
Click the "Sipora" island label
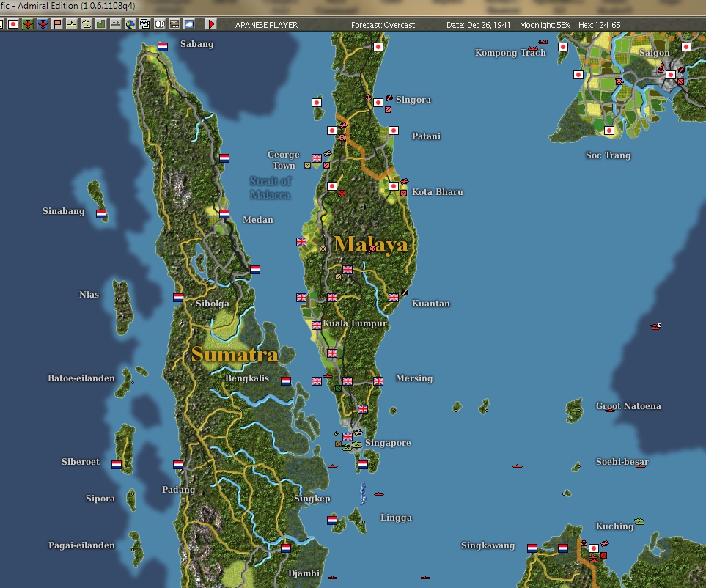[100, 499]
